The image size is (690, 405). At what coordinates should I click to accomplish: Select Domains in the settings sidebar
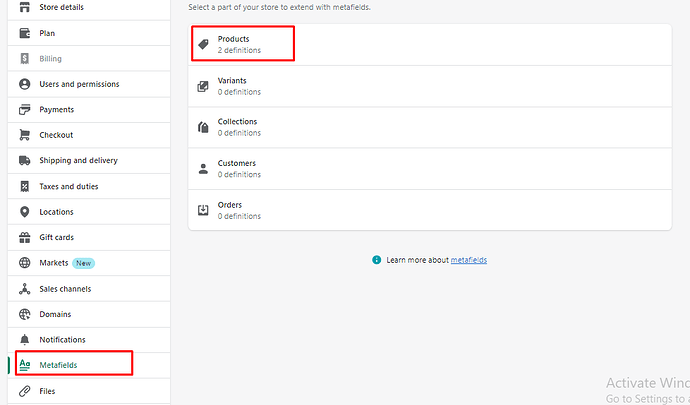[x=55, y=314]
